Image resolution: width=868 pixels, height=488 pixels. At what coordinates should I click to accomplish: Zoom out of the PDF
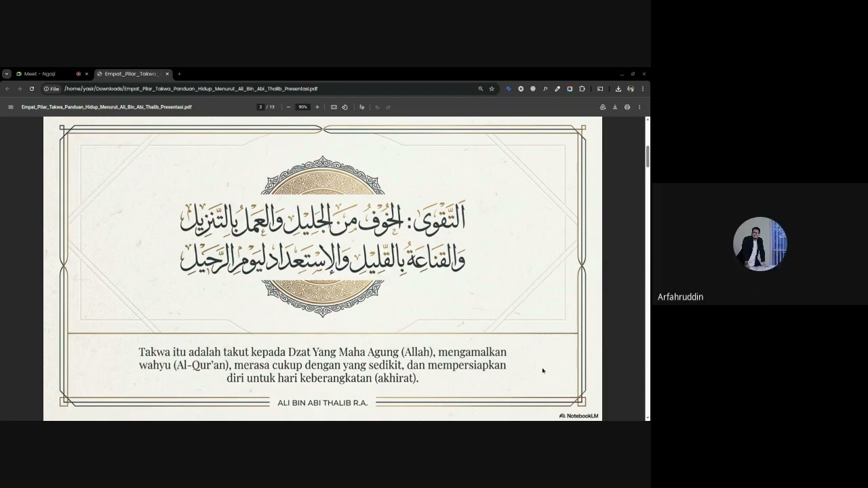[x=288, y=107]
